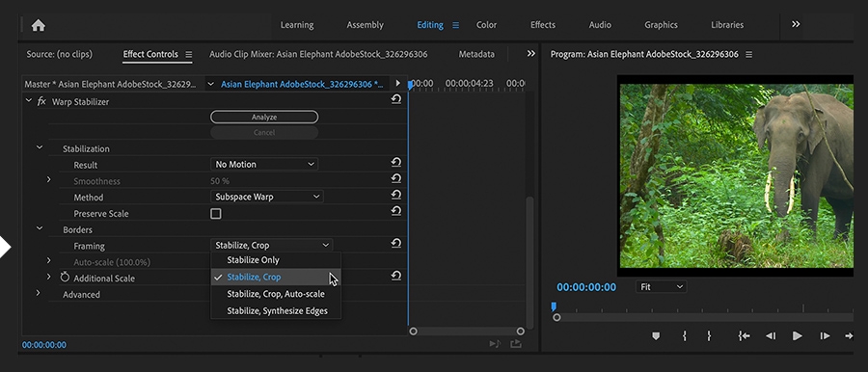The width and height of the screenshot is (868, 372).
Task: Reset the Preserve Scale parameter
Action: point(395,211)
